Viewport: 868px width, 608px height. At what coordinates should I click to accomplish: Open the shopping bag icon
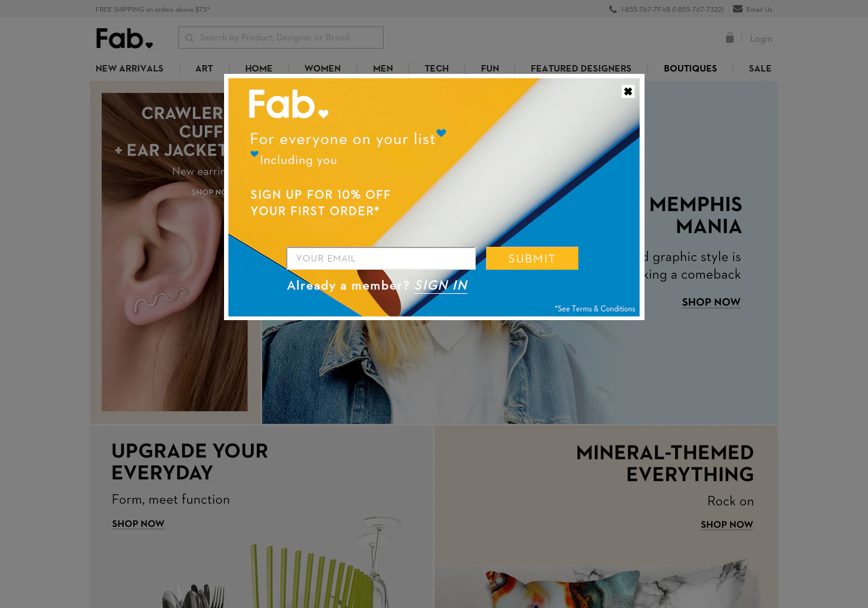730,38
